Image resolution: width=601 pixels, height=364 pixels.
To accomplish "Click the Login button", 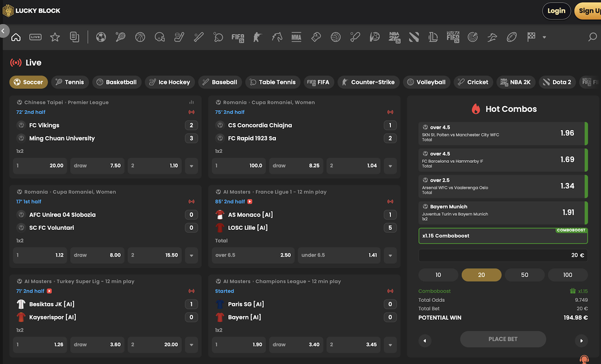I will click(556, 11).
